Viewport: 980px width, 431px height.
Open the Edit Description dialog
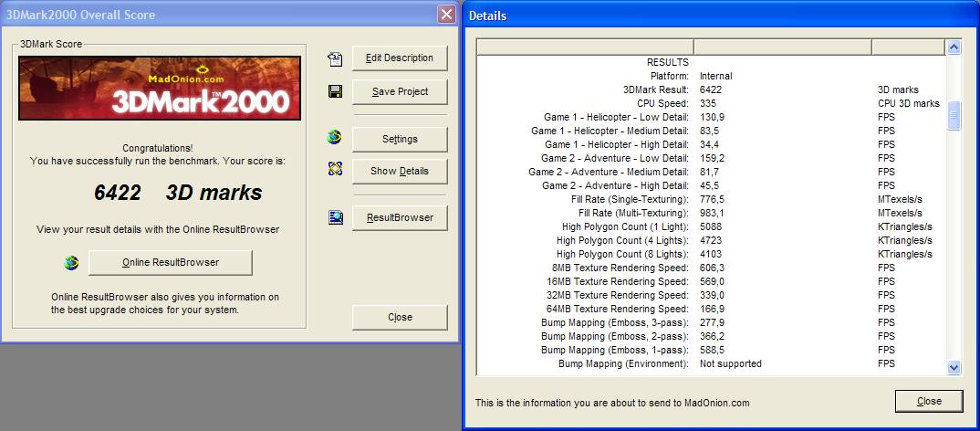[400, 58]
